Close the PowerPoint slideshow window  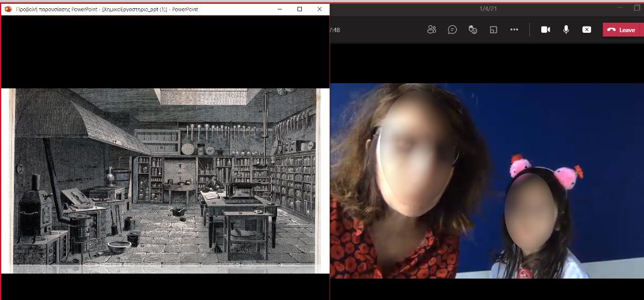click(x=319, y=9)
